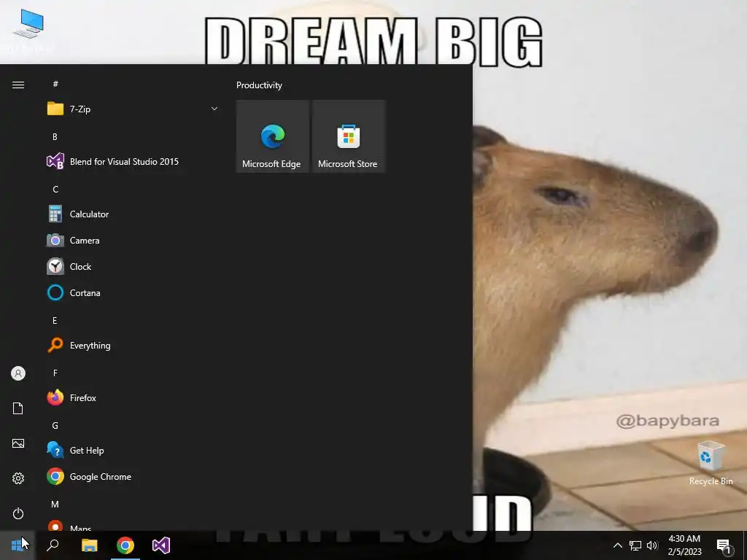The height and width of the screenshot is (560, 747).
Task: Open the Microsoft Edge tile
Action: pos(273,136)
